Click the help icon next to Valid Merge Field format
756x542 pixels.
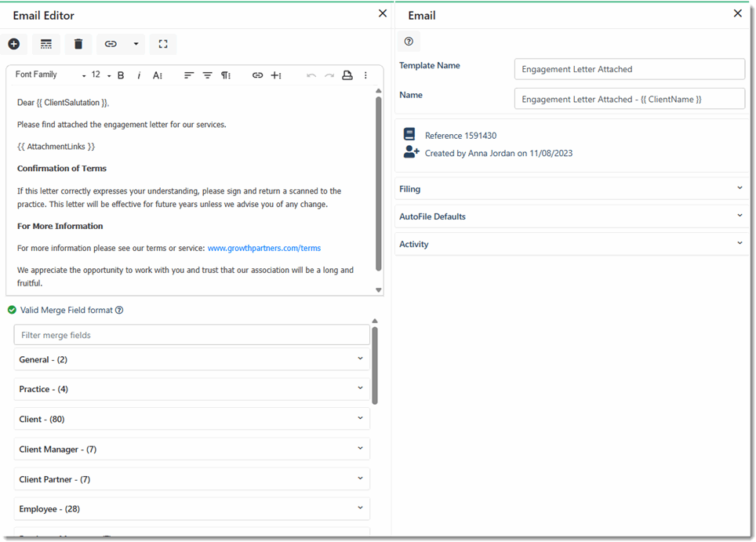point(119,310)
